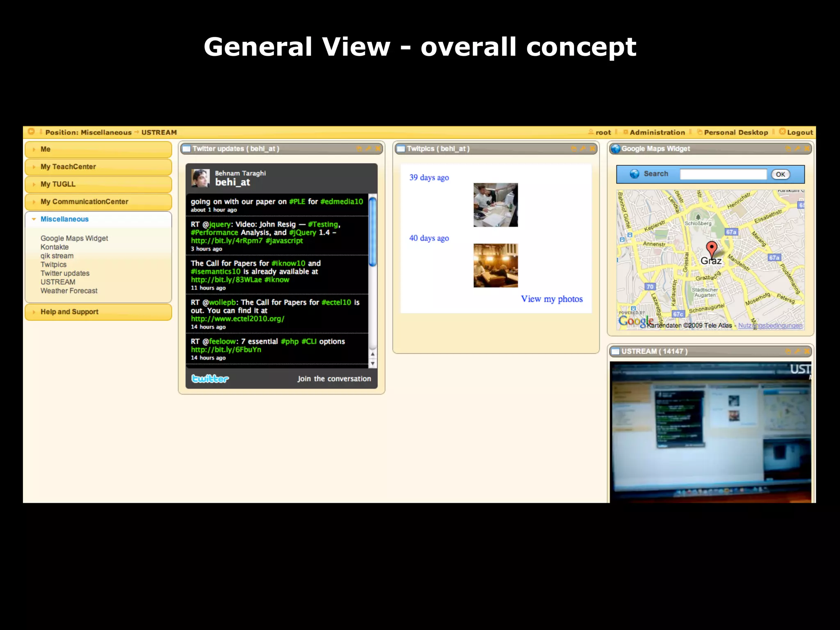Expand the My CommunicationCenter section
The image size is (840, 630).
point(98,202)
